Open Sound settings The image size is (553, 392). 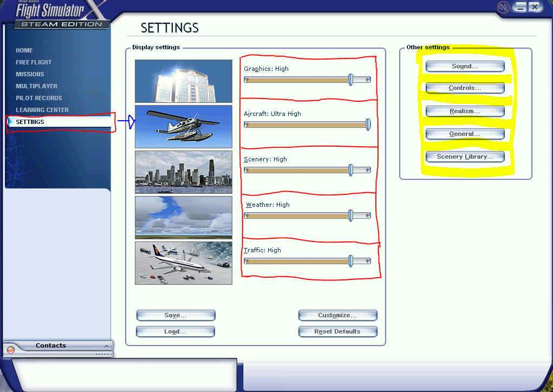465,66
